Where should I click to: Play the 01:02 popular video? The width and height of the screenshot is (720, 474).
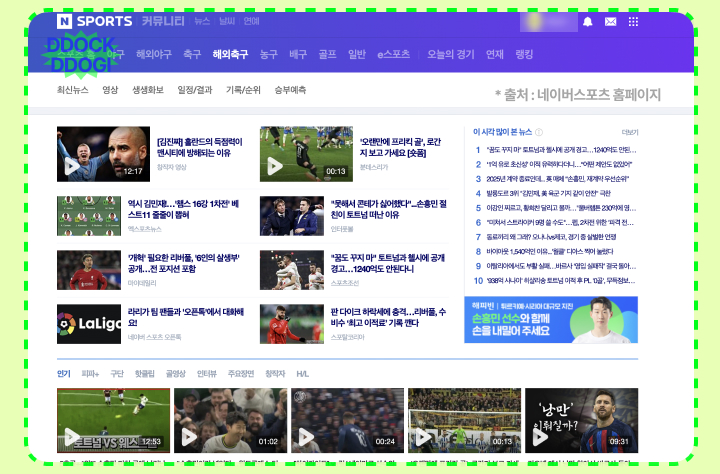click(x=231, y=420)
